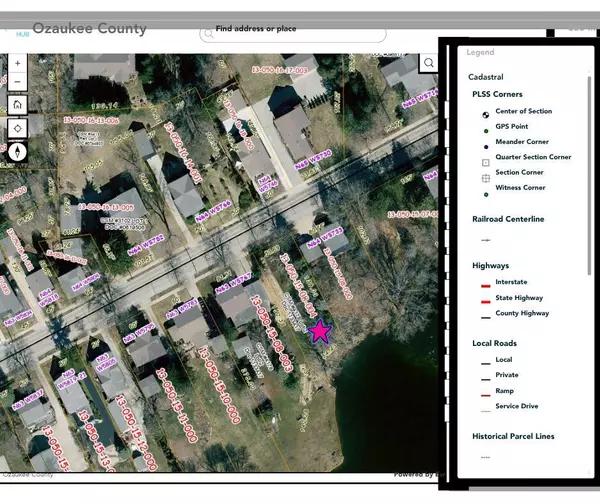Zoom in on the map
Screen dimensions: 600x502
(x=18, y=61)
